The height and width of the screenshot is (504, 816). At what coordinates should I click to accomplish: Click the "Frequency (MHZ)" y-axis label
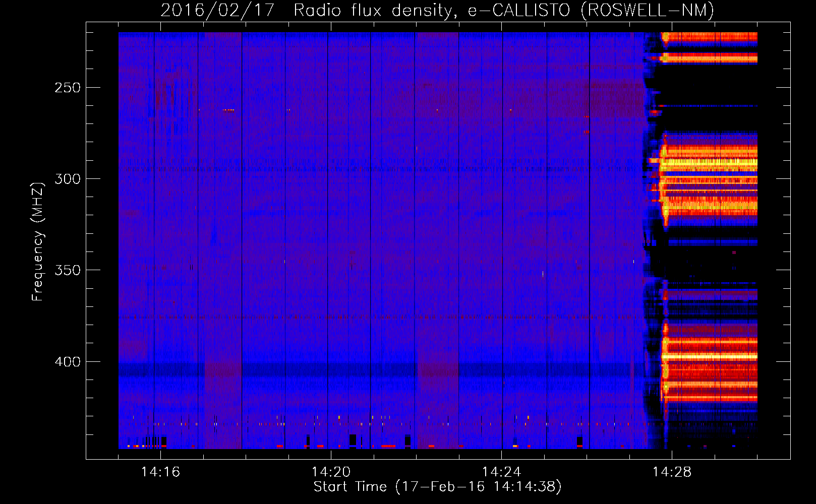(x=38, y=242)
